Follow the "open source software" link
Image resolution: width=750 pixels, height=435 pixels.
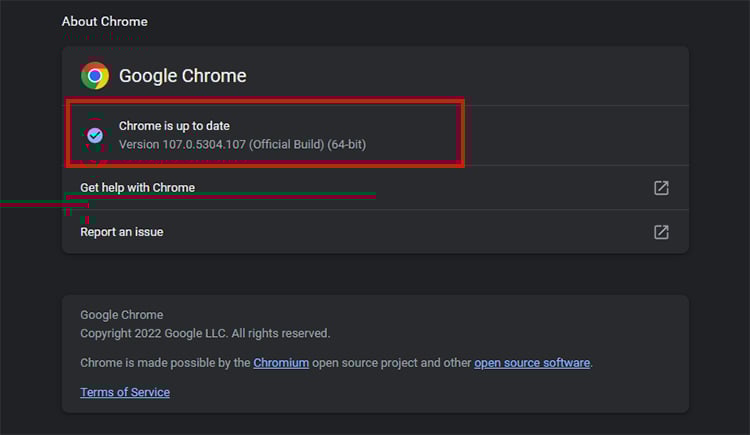[x=532, y=363]
